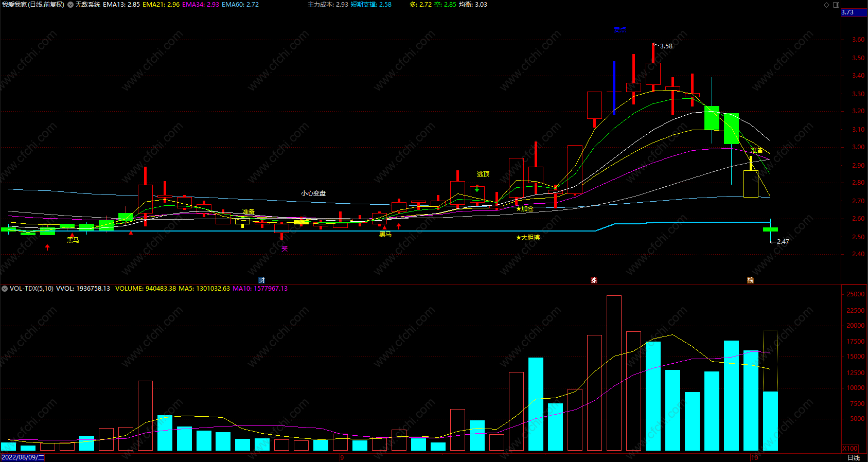Click the EMA34: 2.93 value
The height and width of the screenshot is (462, 868).
pyautogui.click(x=201, y=5)
